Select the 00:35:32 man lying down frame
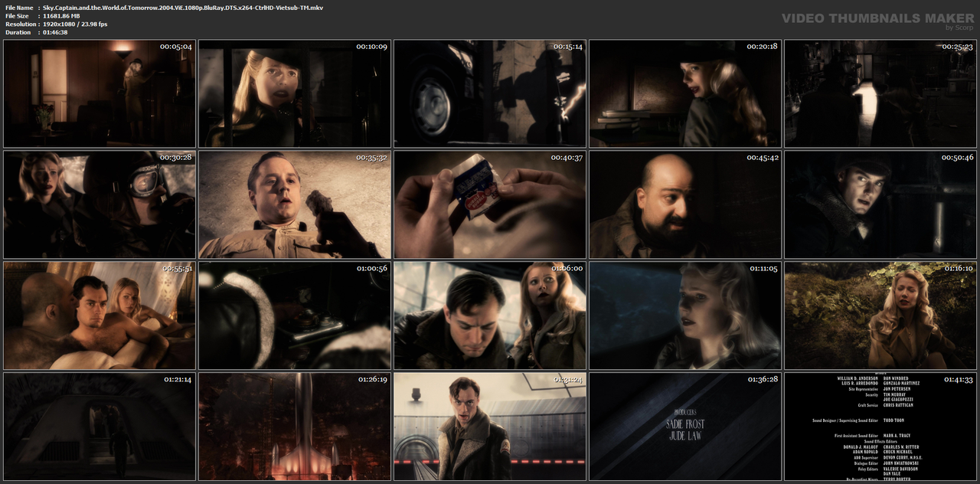Viewport: 980px width, 484px height. point(295,204)
